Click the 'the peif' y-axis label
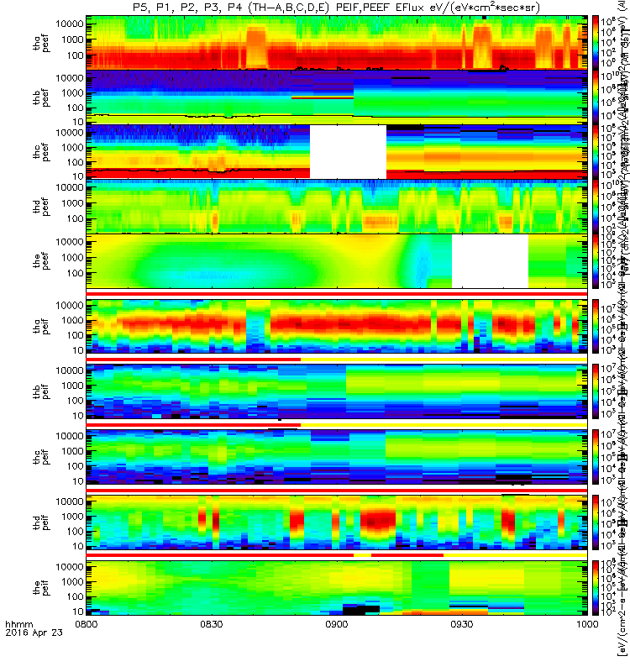The image size is (630, 672). (41, 587)
